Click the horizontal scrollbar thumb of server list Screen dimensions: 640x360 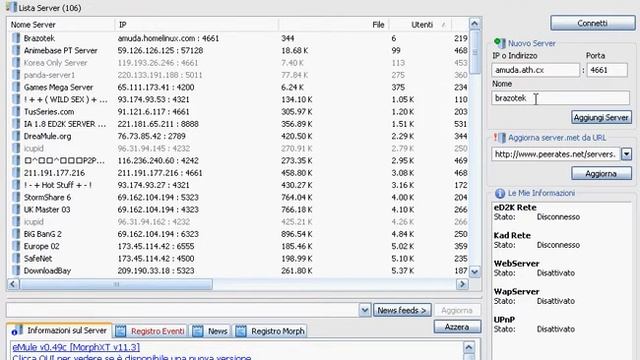116,284
